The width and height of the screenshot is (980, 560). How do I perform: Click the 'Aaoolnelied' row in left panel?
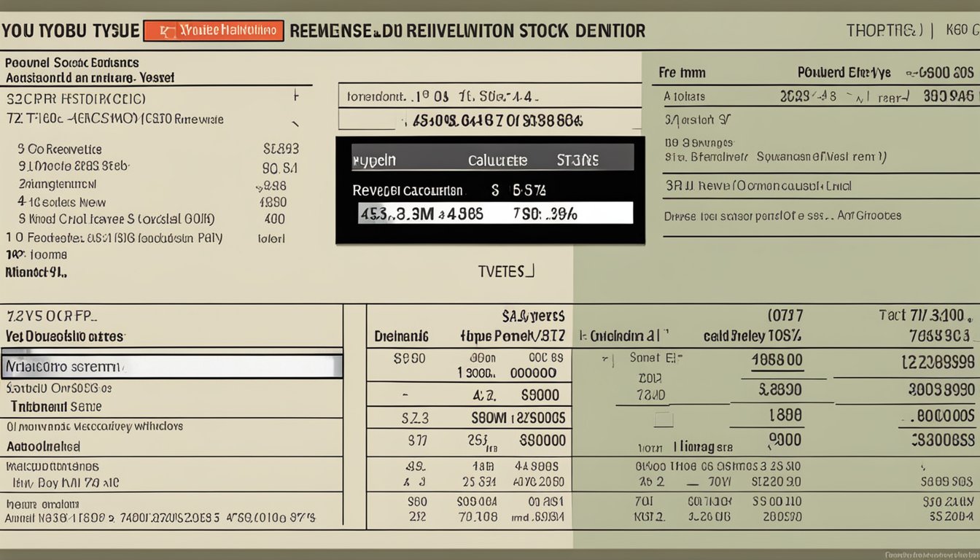[x=43, y=446]
